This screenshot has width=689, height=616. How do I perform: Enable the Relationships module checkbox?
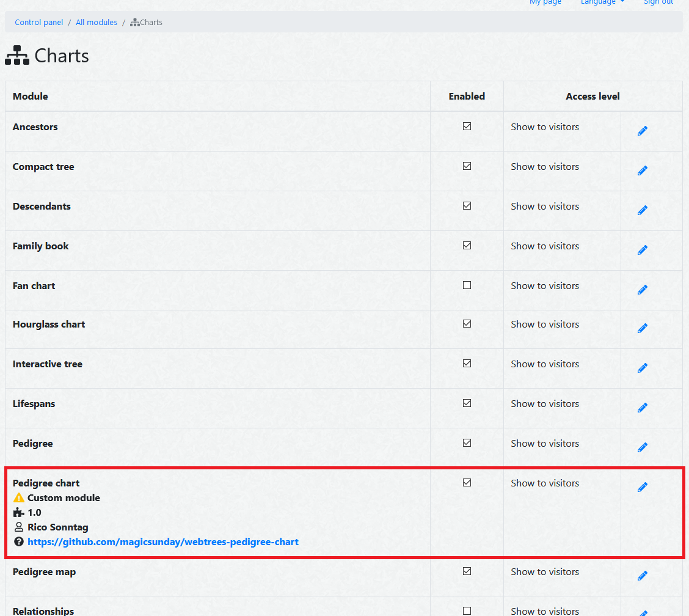[467, 610]
